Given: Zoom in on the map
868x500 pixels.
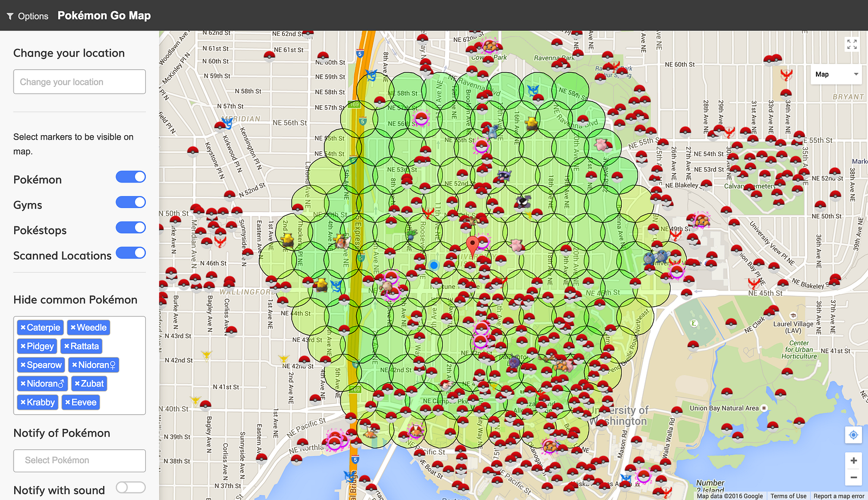Looking at the screenshot, I should click(x=853, y=460).
